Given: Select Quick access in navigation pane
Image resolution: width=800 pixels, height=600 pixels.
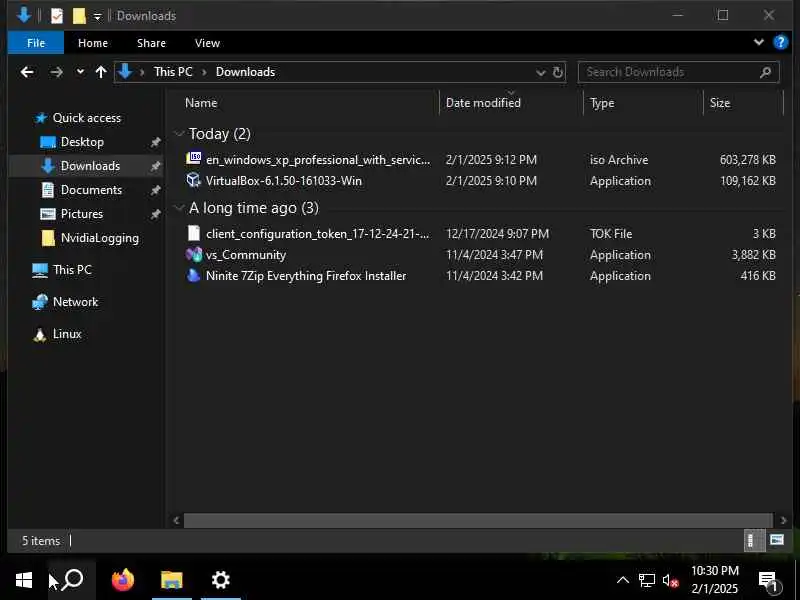Looking at the screenshot, I should pos(87,118).
